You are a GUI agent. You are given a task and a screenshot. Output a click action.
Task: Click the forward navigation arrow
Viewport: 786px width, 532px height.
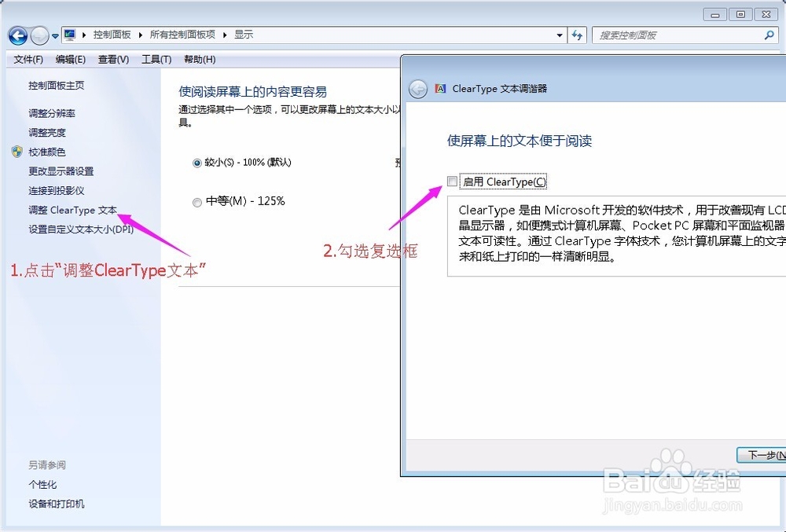click(x=38, y=35)
